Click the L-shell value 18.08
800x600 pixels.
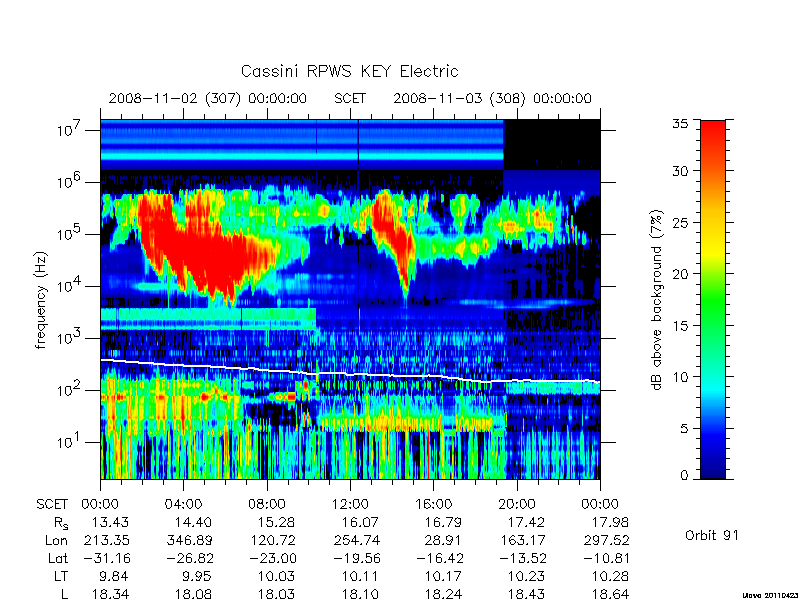[x=193, y=594]
